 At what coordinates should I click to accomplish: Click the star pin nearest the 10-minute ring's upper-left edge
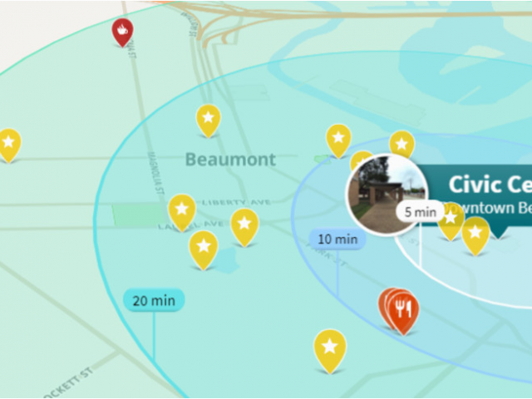point(338,140)
